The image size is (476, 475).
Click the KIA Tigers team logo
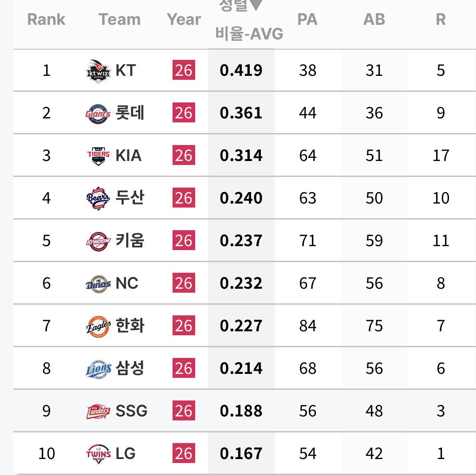(98, 156)
